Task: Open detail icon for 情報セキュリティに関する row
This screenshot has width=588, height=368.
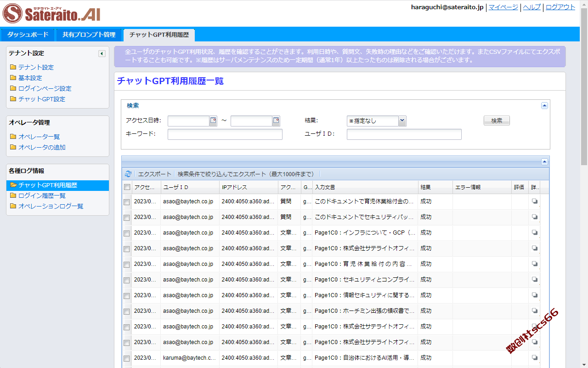Action: (x=534, y=295)
